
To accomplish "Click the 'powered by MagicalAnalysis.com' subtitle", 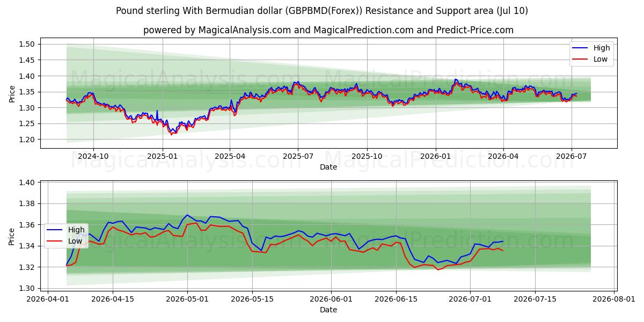I will tap(328, 30).
